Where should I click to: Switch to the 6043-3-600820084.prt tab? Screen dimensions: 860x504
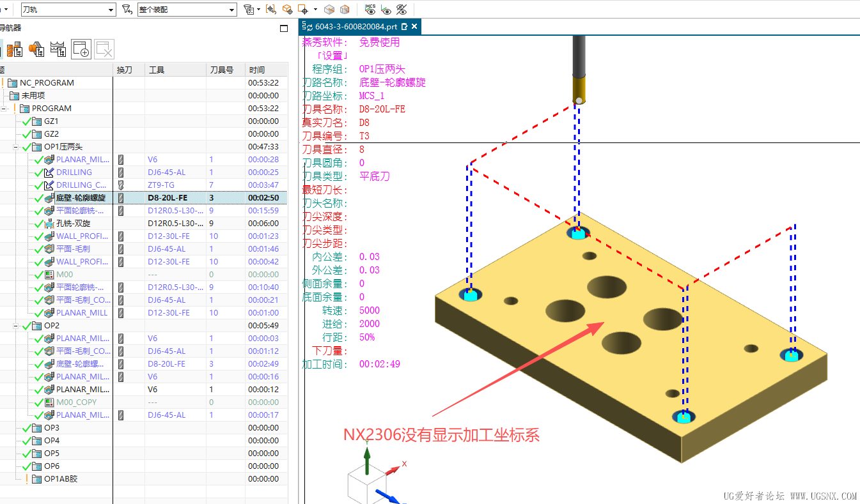pos(356,27)
